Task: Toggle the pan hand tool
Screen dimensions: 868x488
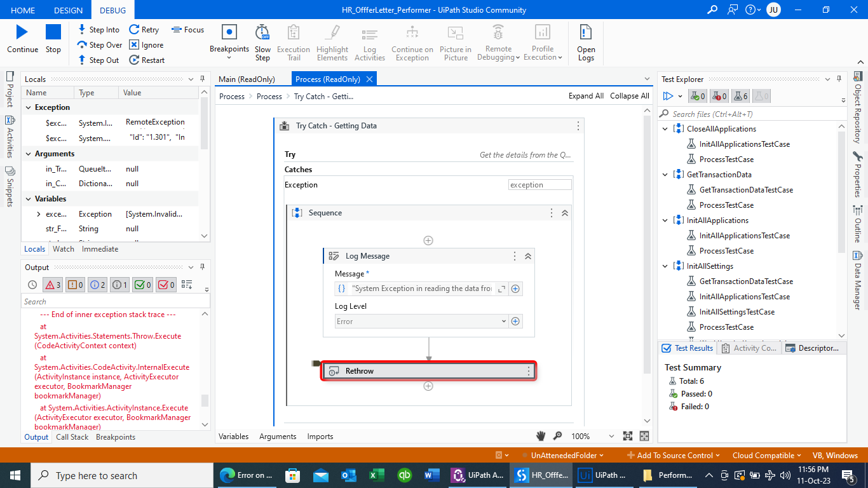Action: 541,437
